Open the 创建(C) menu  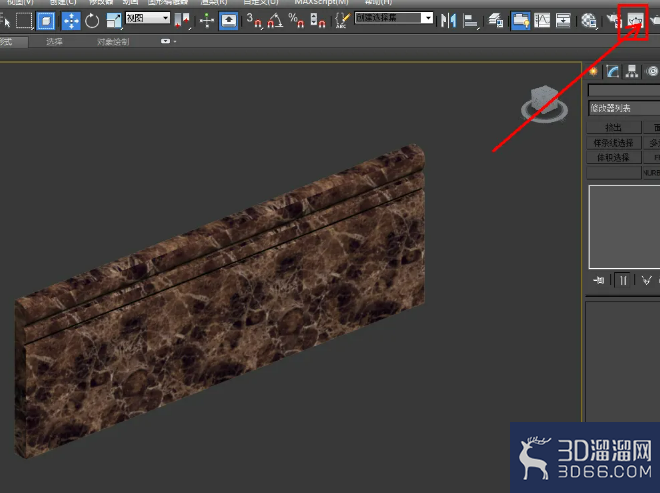pyautogui.click(x=63, y=3)
